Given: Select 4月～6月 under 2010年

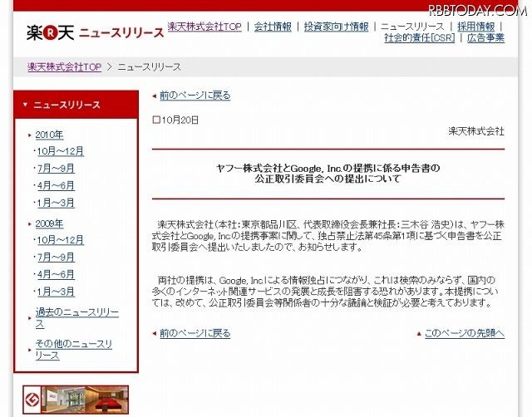Looking at the screenshot, I should click(x=56, y=186).
